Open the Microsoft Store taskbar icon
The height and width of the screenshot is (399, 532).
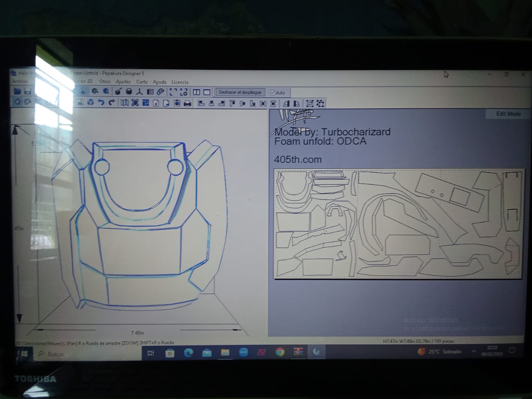[x=170, y=353]
